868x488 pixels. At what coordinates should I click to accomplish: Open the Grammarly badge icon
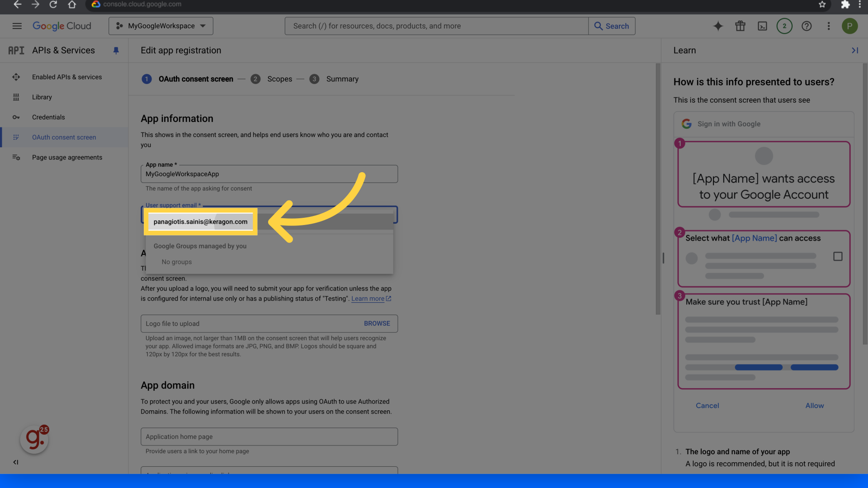click(x=34, y=439)
